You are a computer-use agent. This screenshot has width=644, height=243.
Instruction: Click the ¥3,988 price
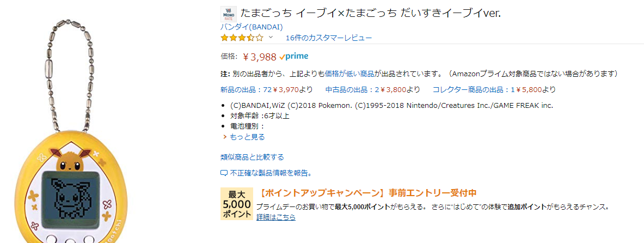coord(259,57)
